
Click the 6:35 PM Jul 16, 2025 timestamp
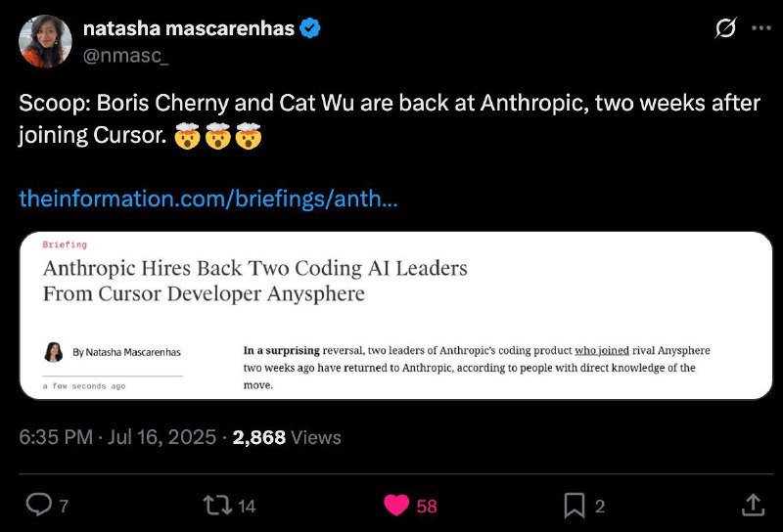[x=117, y=437]
